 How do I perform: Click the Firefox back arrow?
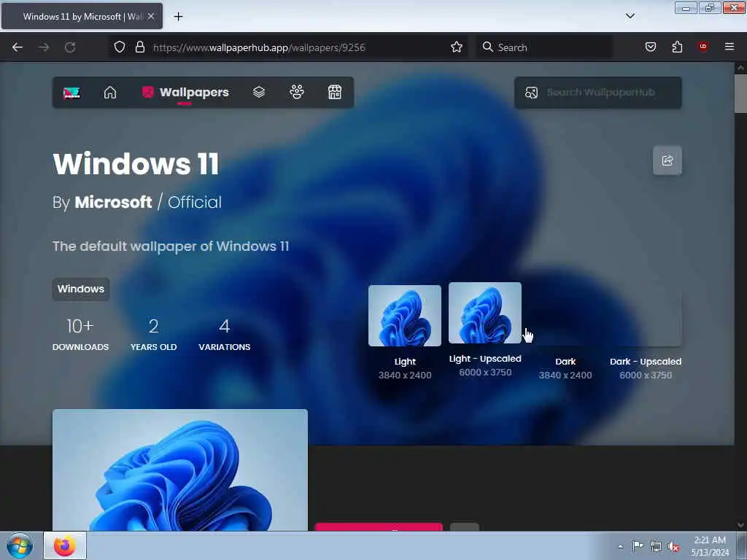18,47
